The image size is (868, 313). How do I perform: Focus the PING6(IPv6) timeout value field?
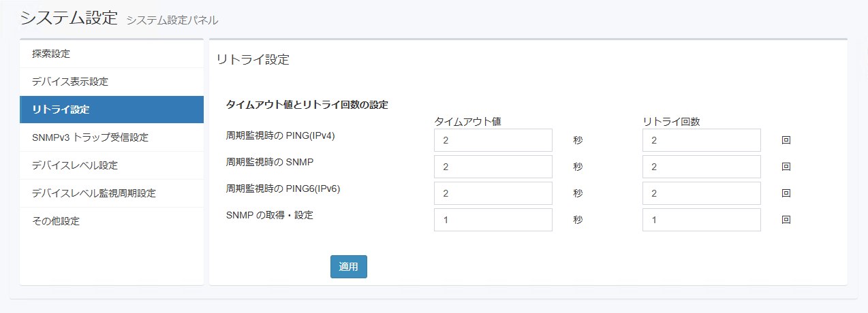[493, 193]
